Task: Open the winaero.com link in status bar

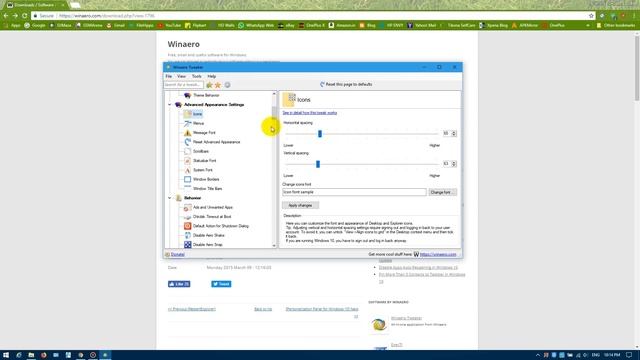Action: point(438,254)
